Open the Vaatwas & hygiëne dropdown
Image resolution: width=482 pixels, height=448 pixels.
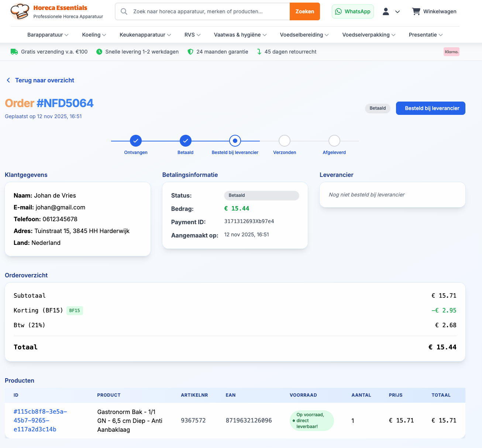coord(240,35)
